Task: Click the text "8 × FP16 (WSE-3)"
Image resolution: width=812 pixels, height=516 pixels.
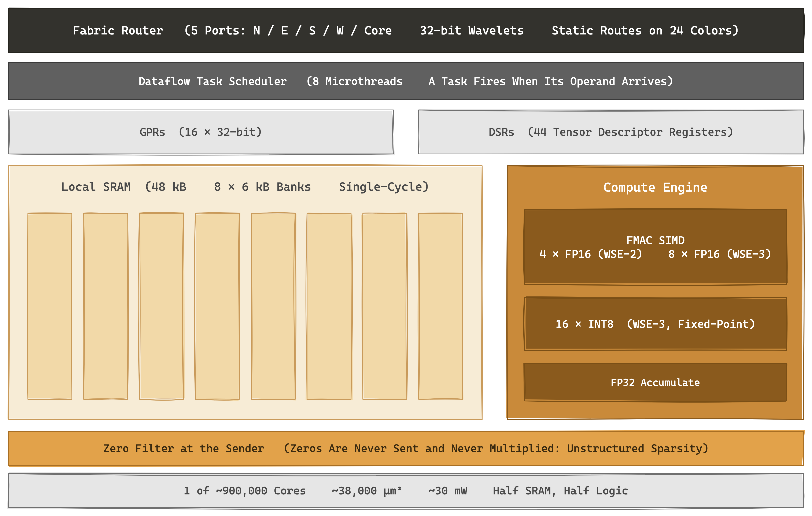Action: coord(720,254)
